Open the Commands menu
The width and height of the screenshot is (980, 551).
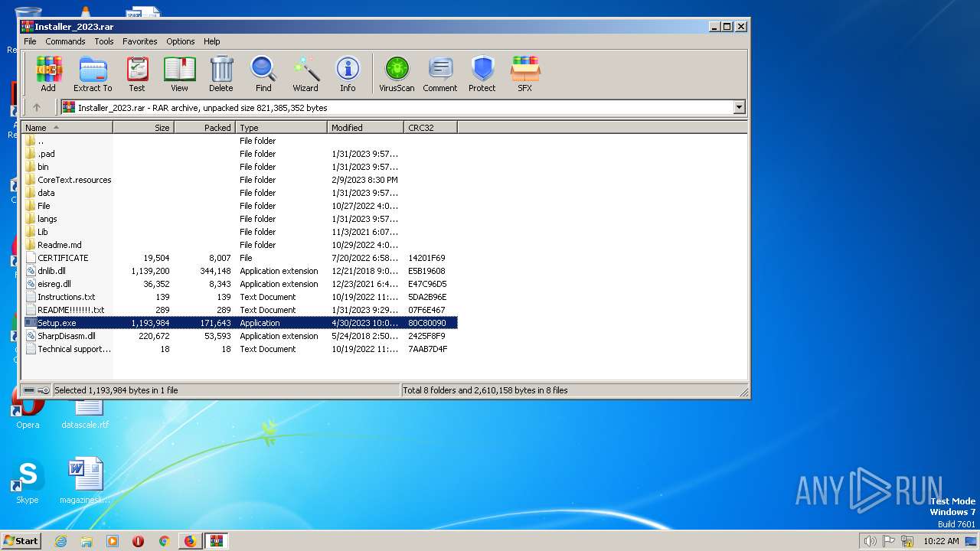point(65,41)
